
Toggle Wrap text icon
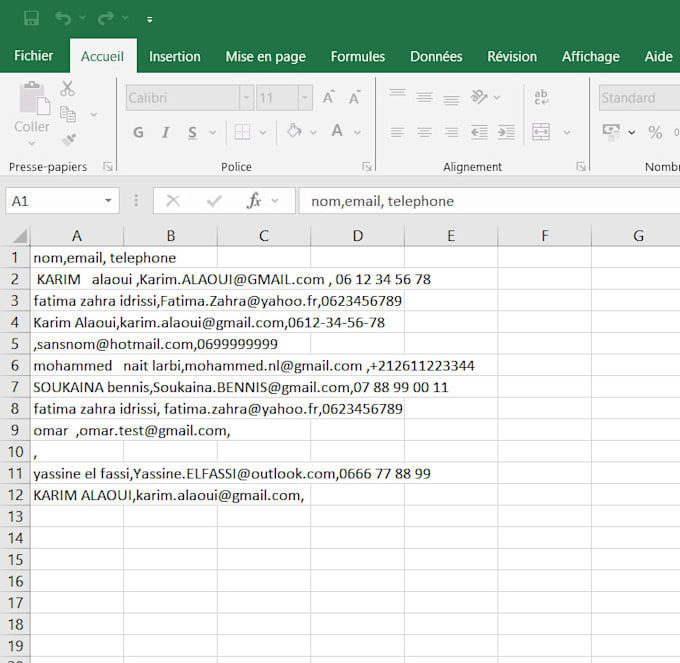tap(541, 97)
